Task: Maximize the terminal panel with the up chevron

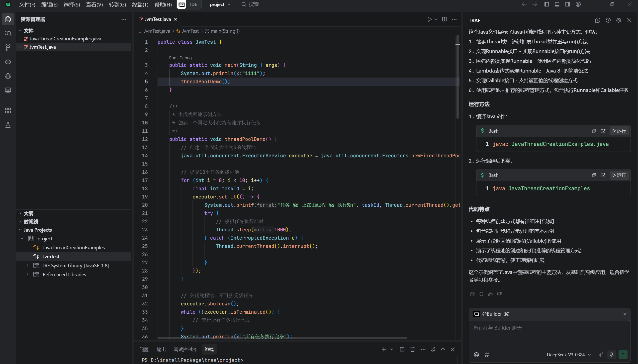Action: tap(443, 349)
